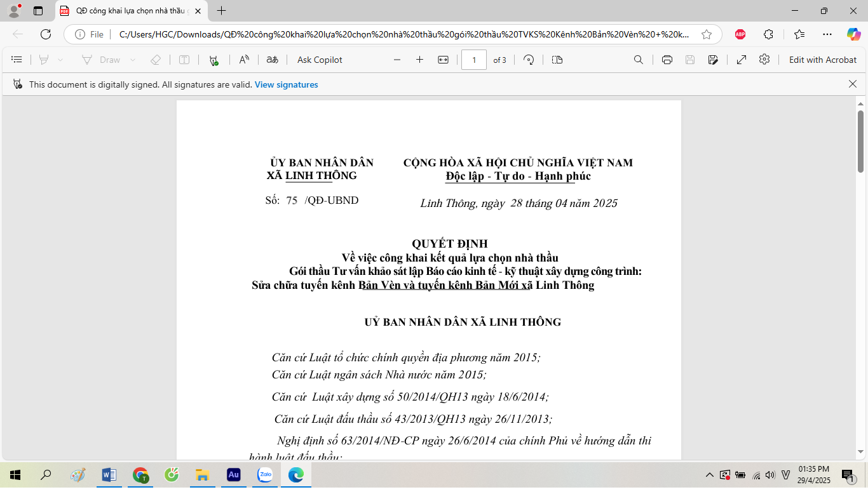View site information File icon
868x499 pixels.
tap(89, 34)
